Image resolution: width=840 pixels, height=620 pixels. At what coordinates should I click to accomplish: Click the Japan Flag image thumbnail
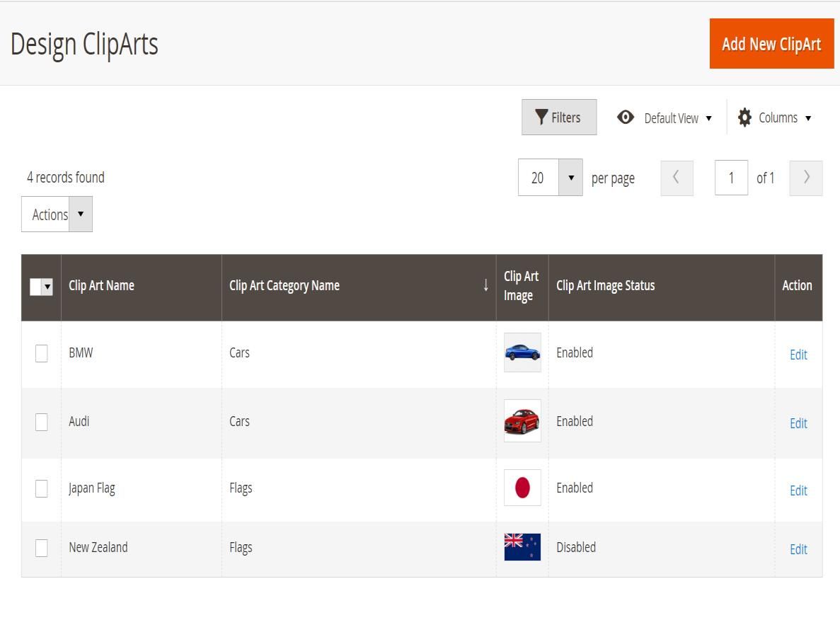(x=522, y=488)
